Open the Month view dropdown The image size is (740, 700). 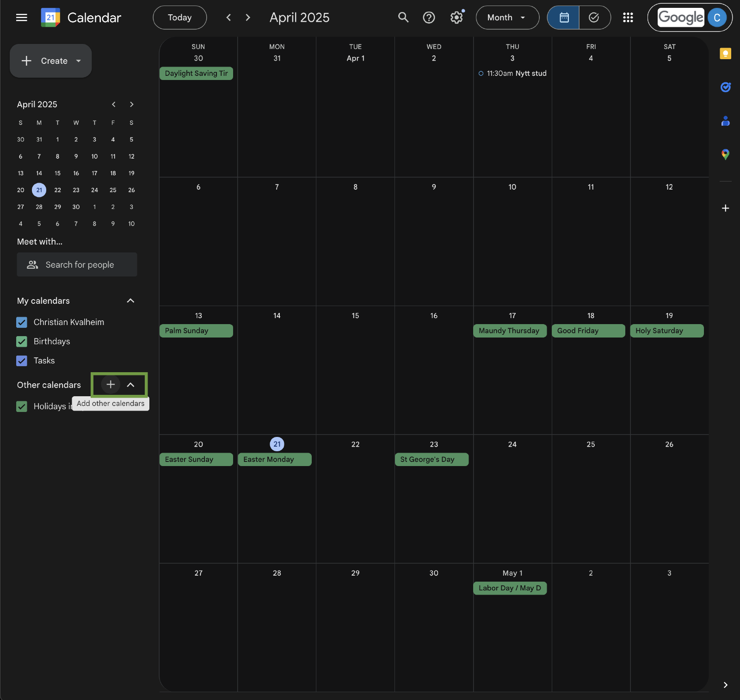pos(507,18)
